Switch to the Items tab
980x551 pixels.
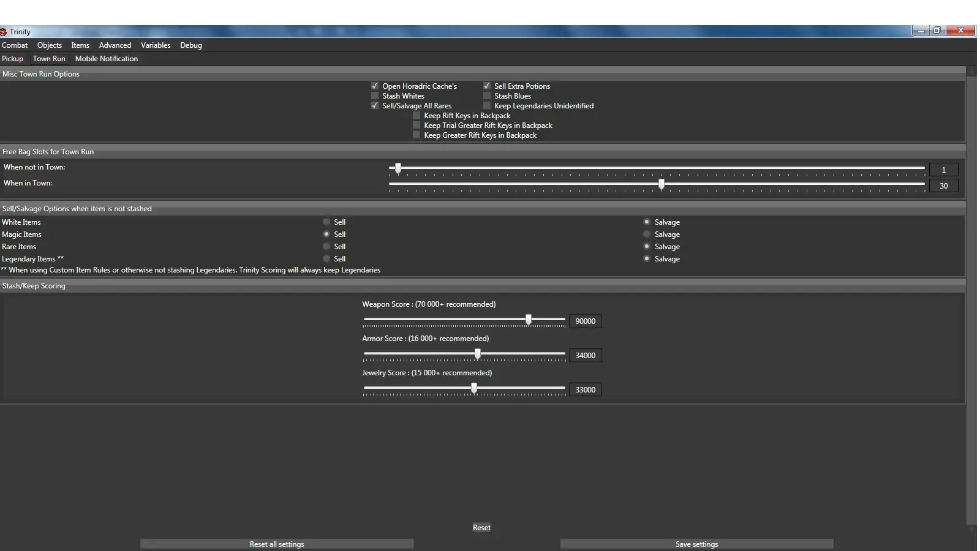coord(80,45)
